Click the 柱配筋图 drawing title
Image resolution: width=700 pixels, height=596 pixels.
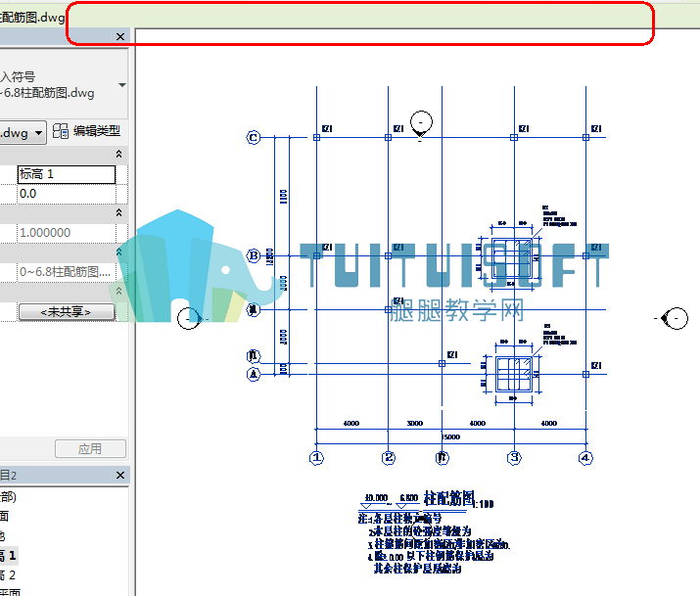click(x=448, y=498)
